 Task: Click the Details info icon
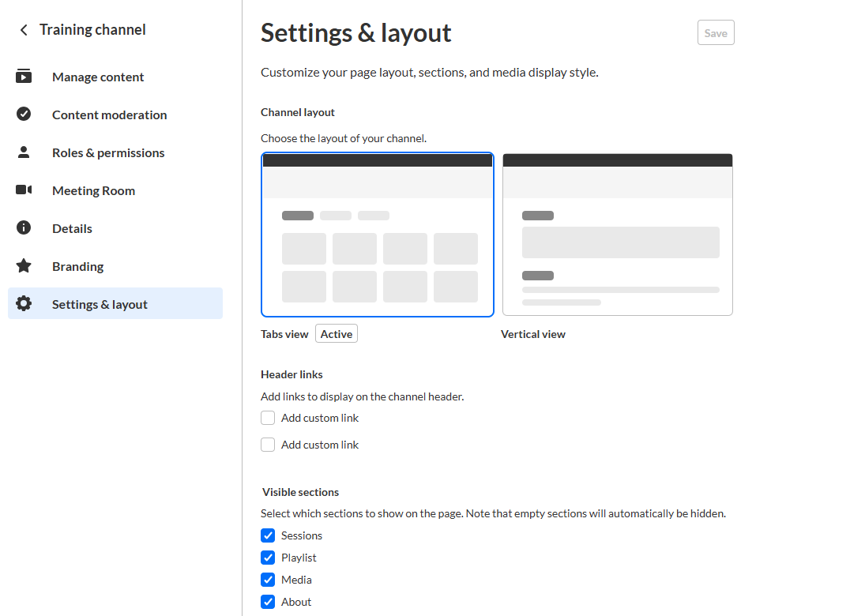(x=24, y=227)
